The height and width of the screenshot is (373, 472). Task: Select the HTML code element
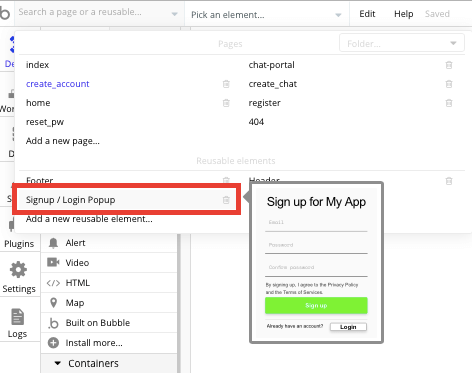[53, 283]
